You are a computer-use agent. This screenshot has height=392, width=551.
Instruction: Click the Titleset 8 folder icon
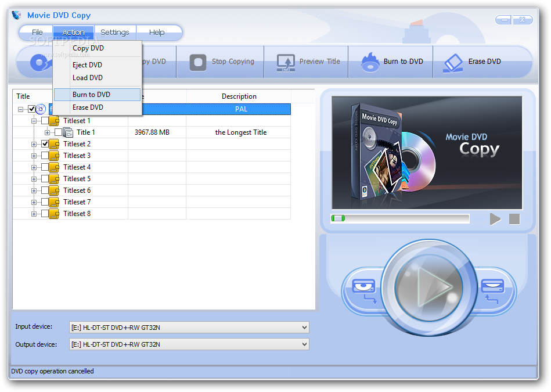[x=54, y=214]
